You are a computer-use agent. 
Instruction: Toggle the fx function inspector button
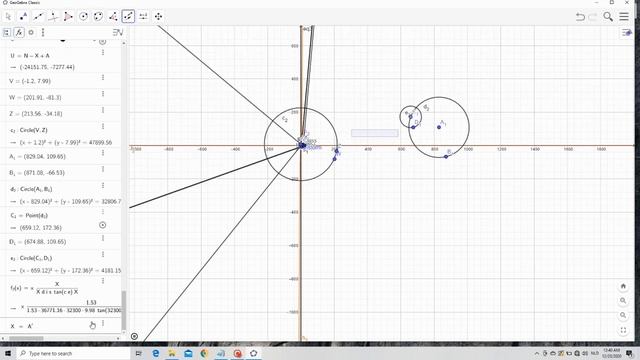(x=19, y=33)
